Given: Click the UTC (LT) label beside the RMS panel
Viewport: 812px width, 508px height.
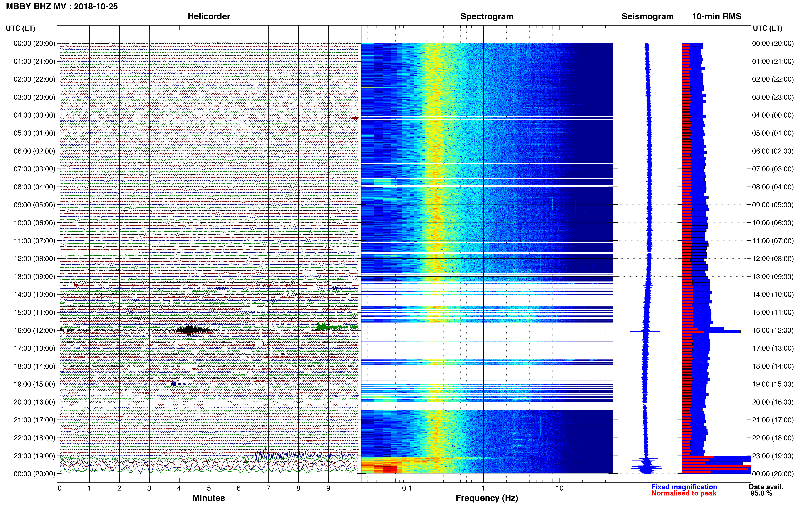Looking at the screenshot, I should tap(767, 28).
